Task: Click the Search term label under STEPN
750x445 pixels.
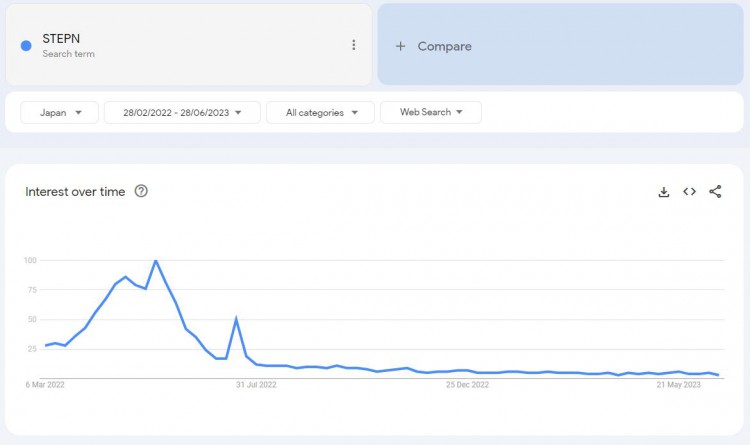Action: (68, 54)
